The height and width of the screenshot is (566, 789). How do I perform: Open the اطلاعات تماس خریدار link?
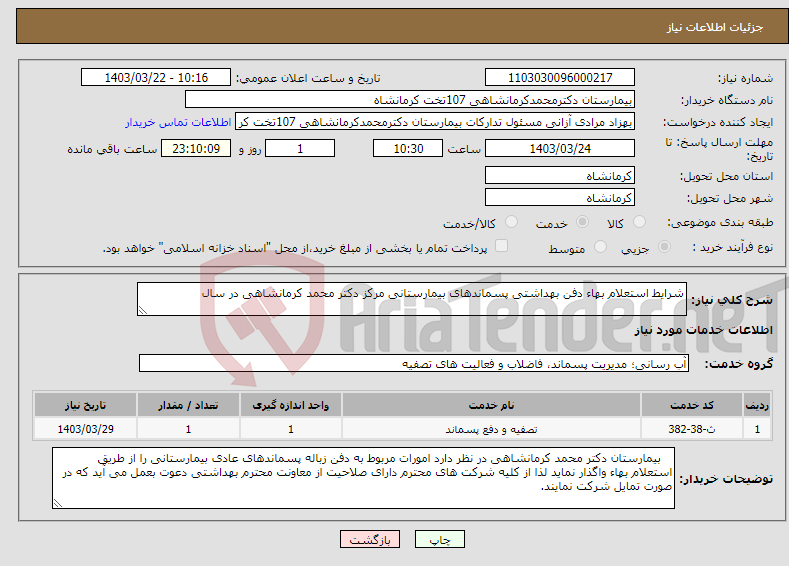(178, 122)
